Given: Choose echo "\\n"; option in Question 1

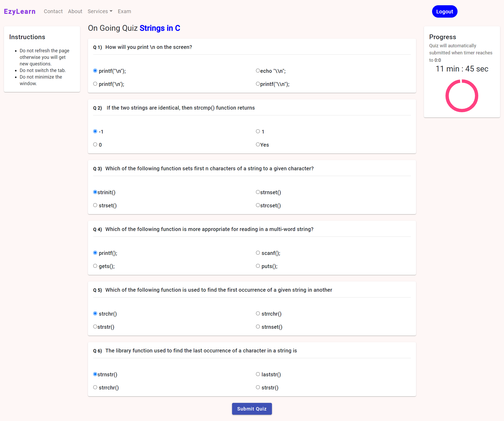Looking at the screenshot, I should tap(258, 70).
